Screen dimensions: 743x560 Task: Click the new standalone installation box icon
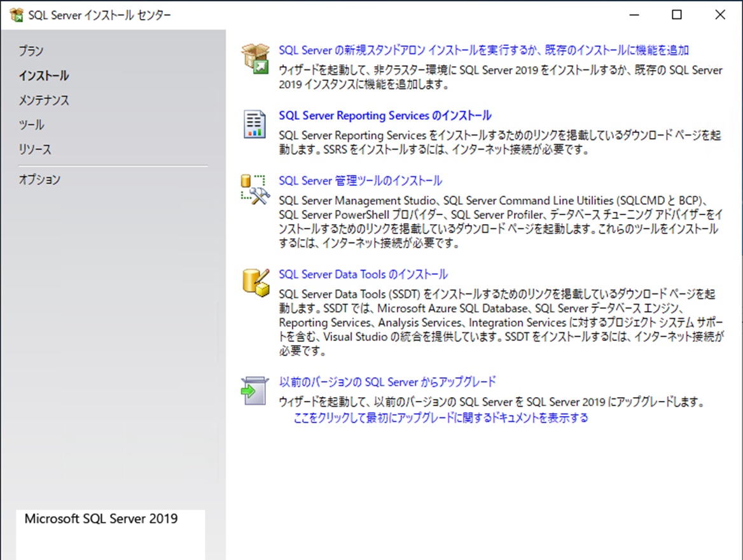tap(255, 59)
